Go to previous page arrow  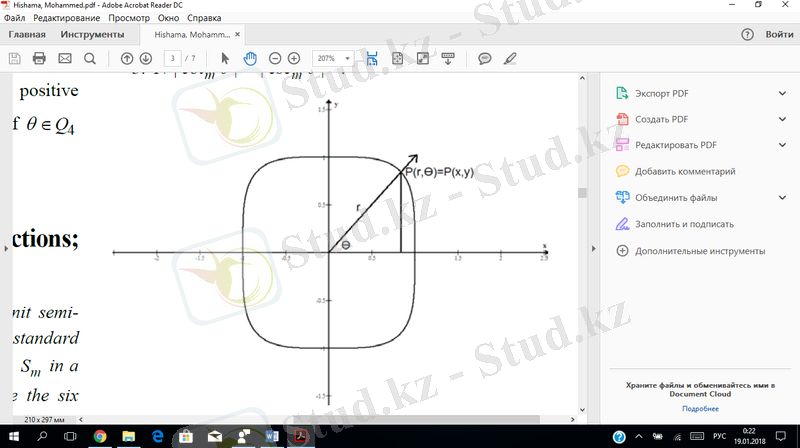127,59
